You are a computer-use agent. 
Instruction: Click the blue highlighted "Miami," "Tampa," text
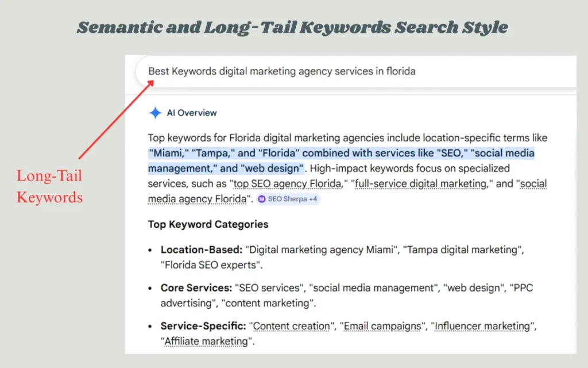tap(191, 154)
